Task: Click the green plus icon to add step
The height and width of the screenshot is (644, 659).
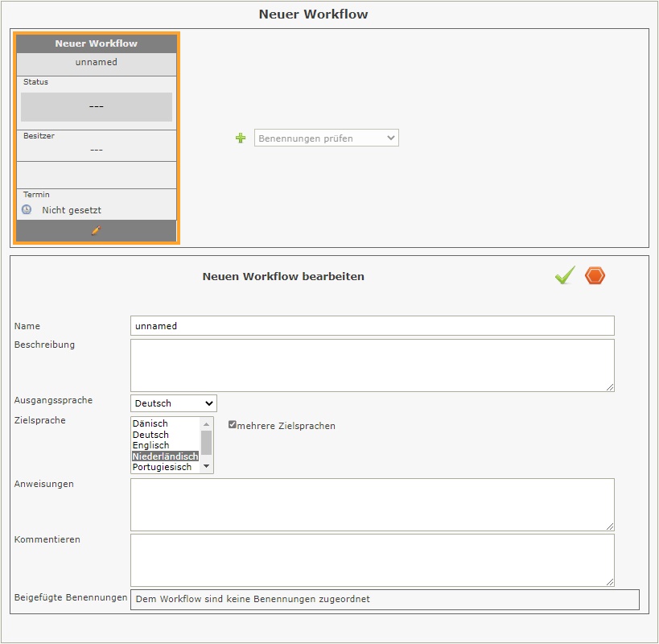Action: pyautogui.click(x=240, y=138)
